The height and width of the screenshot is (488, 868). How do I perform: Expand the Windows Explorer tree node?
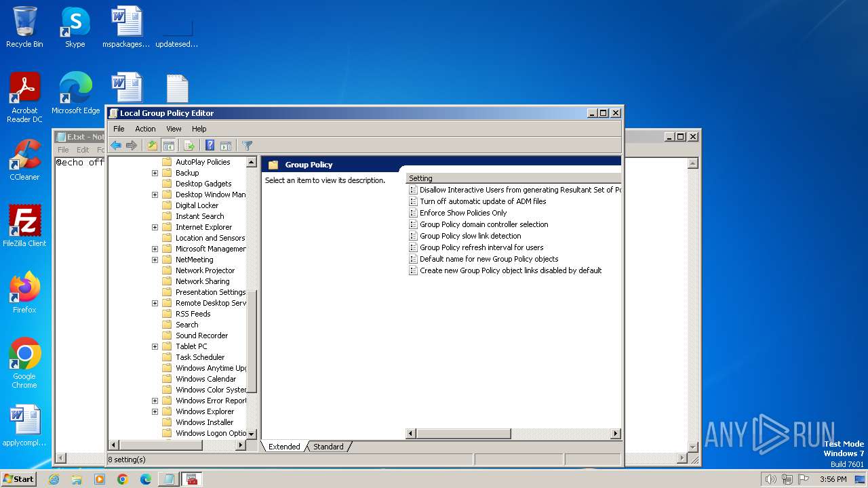(x=155, y=411)
